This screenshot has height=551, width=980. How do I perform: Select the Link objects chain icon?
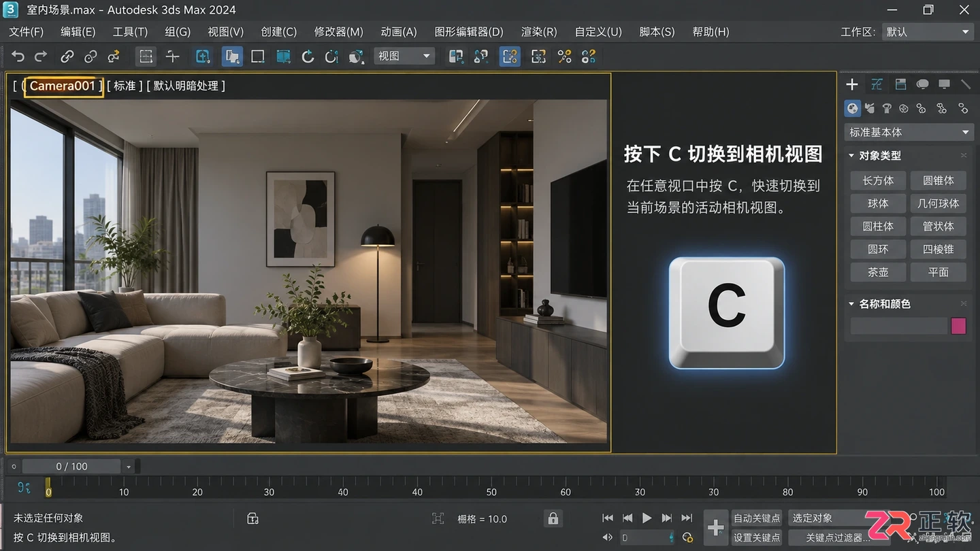pyautogui.click(x=67, y=56)
